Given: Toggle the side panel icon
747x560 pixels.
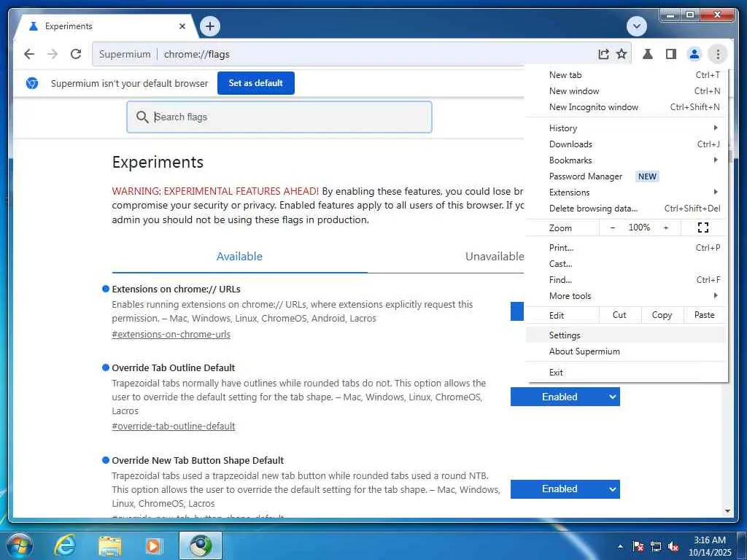Looking at the screenshot, I should pyautogui.click(x=671, y=54).
